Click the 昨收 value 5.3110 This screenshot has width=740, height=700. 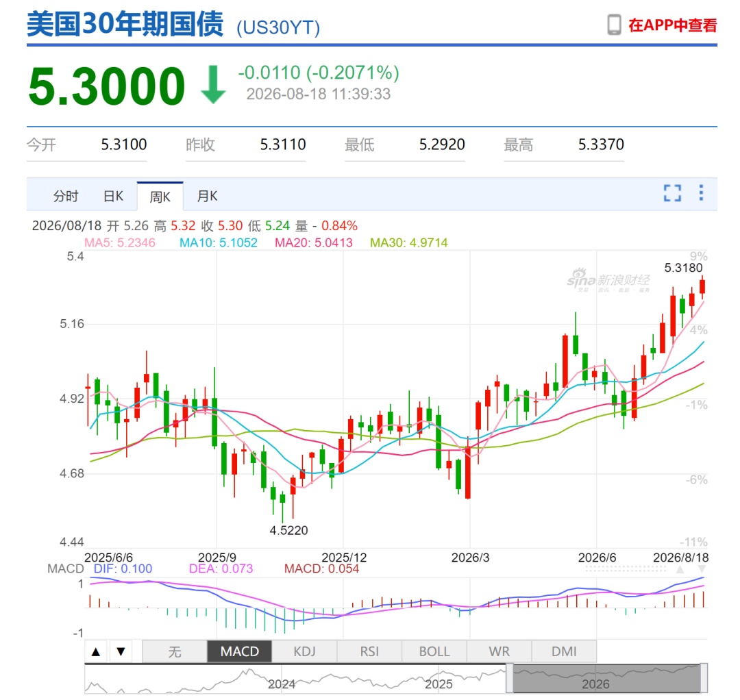[283, 145]
